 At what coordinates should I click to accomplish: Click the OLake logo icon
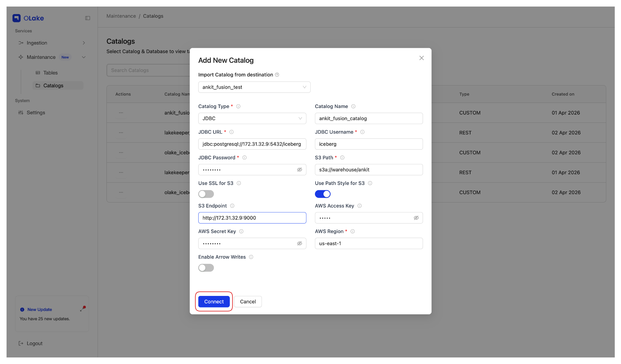tap(16, 18)
